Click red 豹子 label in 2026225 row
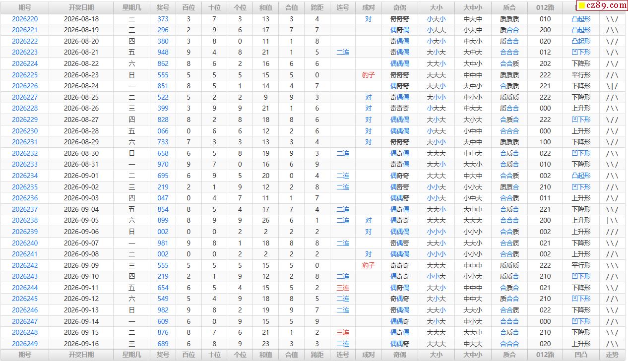This screenshot has width=628, height=364. click(x=368, y=75)
